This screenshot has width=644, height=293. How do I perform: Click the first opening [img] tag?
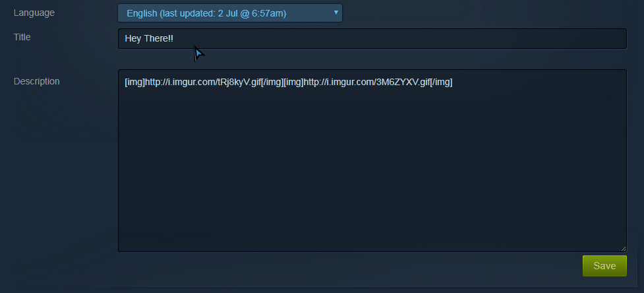click(x=135, y=82)
